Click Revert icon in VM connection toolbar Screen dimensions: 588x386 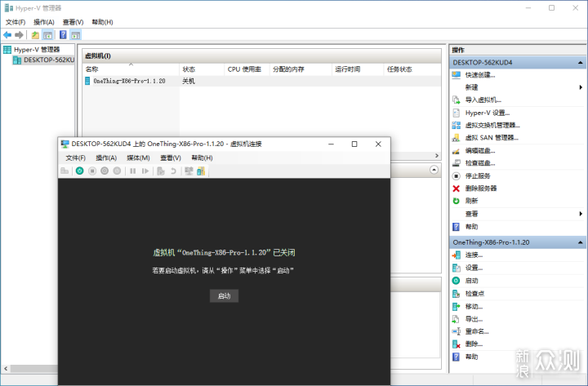[x=173, y=171]
